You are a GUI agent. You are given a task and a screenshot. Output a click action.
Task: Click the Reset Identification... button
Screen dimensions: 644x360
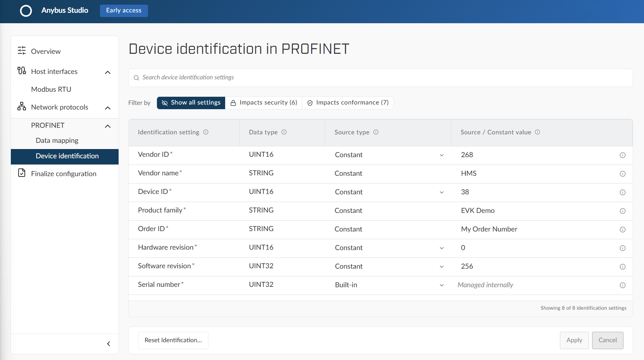coord(173,340)
